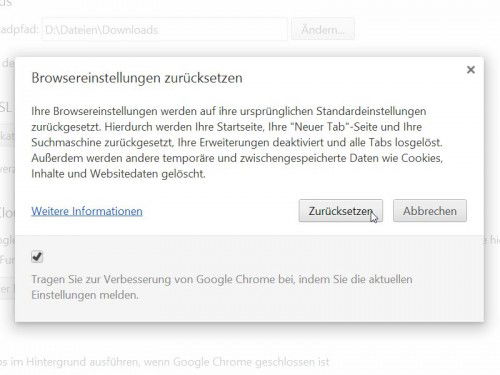Click the Zurücksetzen button
Screen dimensions: 500x375
click(340, 211)
